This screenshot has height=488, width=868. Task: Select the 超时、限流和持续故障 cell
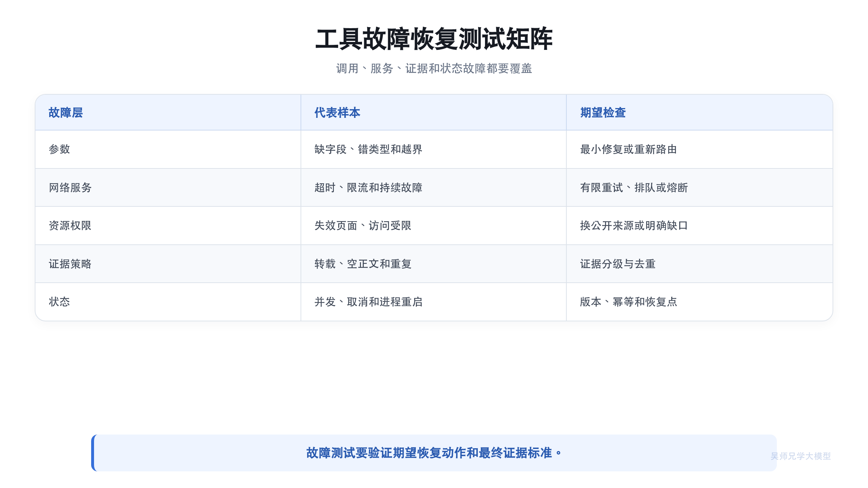click(x=434, y=188)
